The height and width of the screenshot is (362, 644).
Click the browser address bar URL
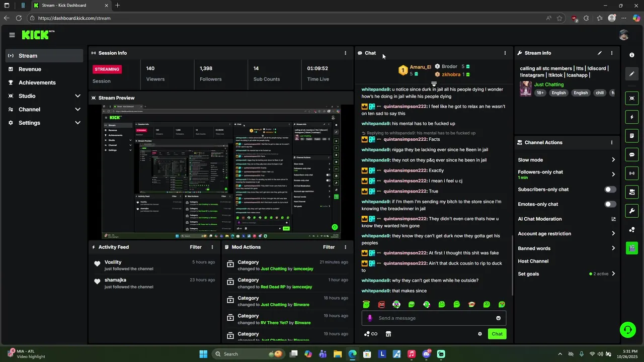pyautogui.click(x=74, y=18)
